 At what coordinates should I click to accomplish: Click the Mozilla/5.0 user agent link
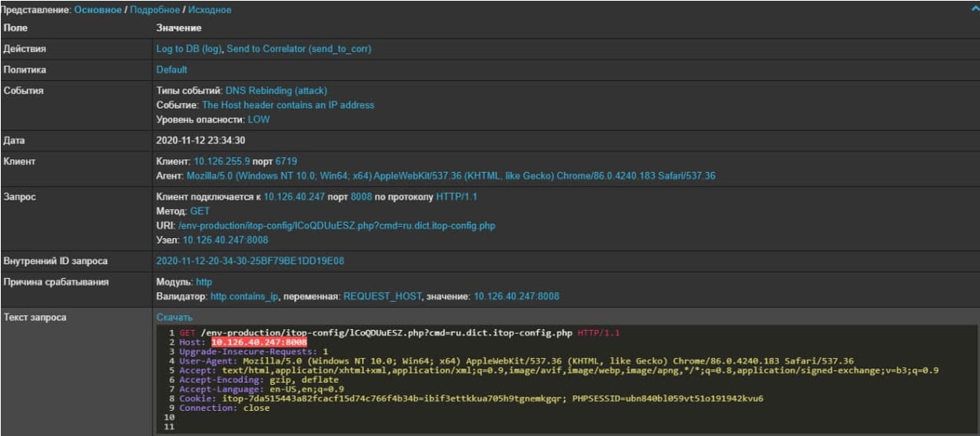tap(450, 175)
